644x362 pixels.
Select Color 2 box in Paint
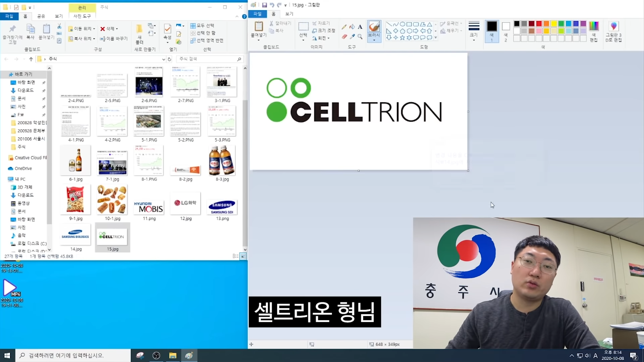[x=506, y=31]
